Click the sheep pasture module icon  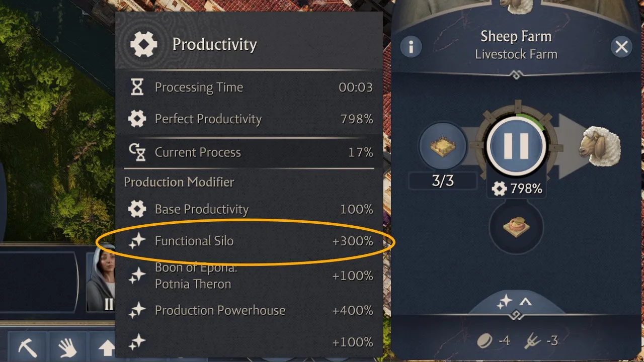(x=442, y=147)
